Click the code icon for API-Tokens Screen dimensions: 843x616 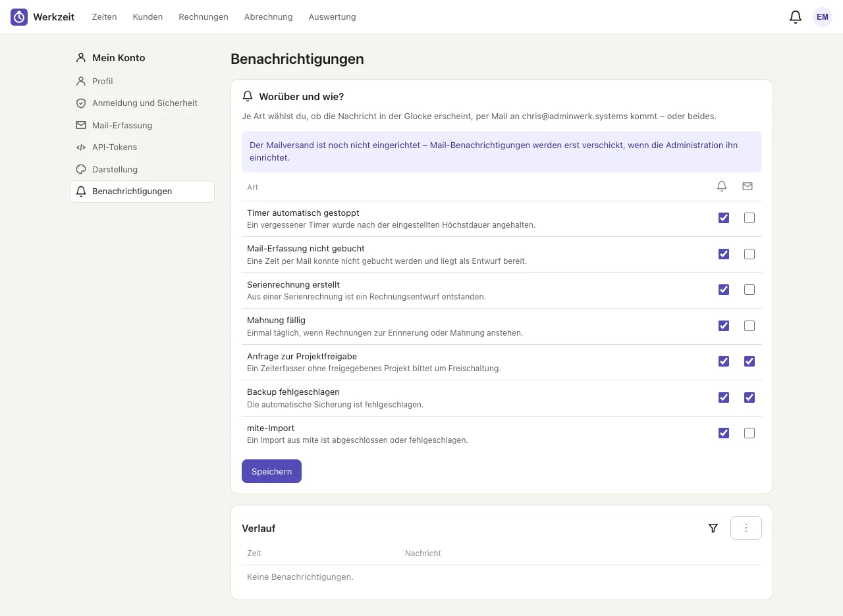click(81, 147)
